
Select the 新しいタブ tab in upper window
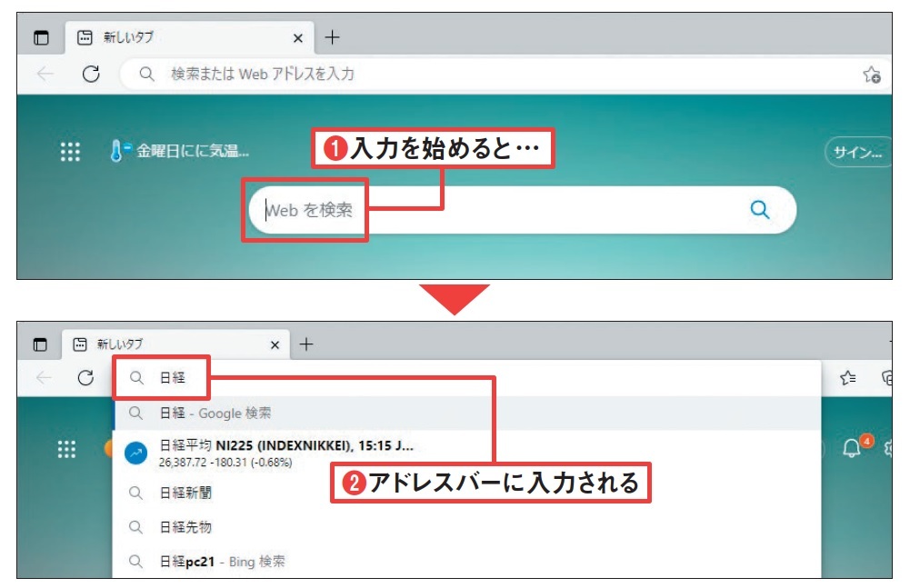click(188, 38)
